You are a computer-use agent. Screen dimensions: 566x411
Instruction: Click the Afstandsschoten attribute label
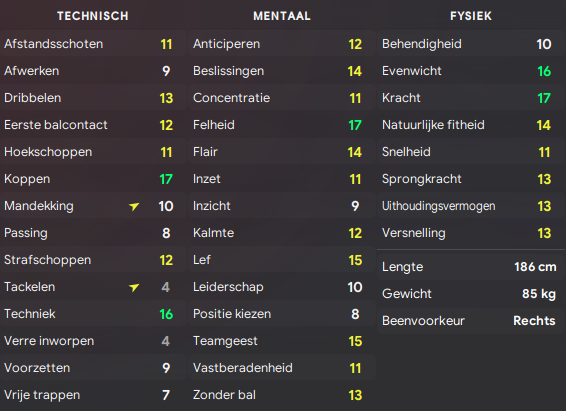tap(53, 44)
